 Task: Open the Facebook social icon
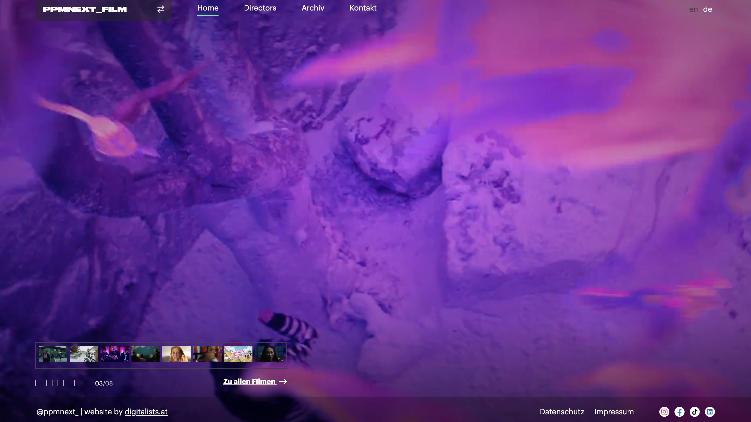click(x=679, y=412)
